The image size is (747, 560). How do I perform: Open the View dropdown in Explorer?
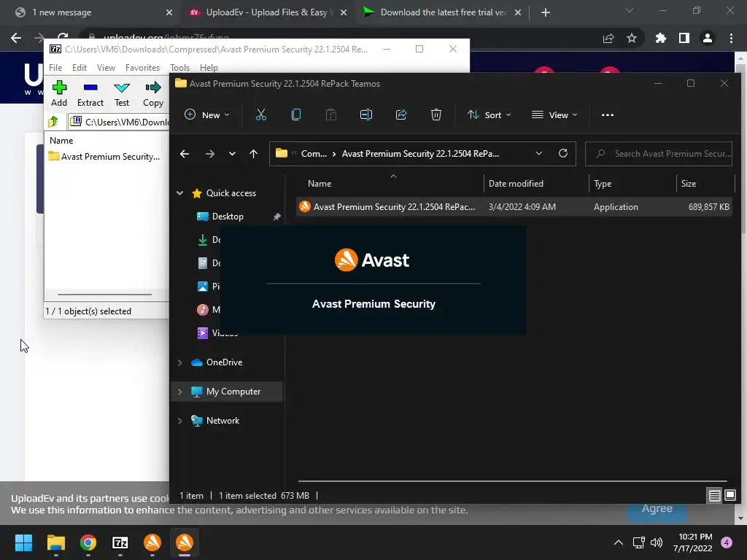click(554, 114)
